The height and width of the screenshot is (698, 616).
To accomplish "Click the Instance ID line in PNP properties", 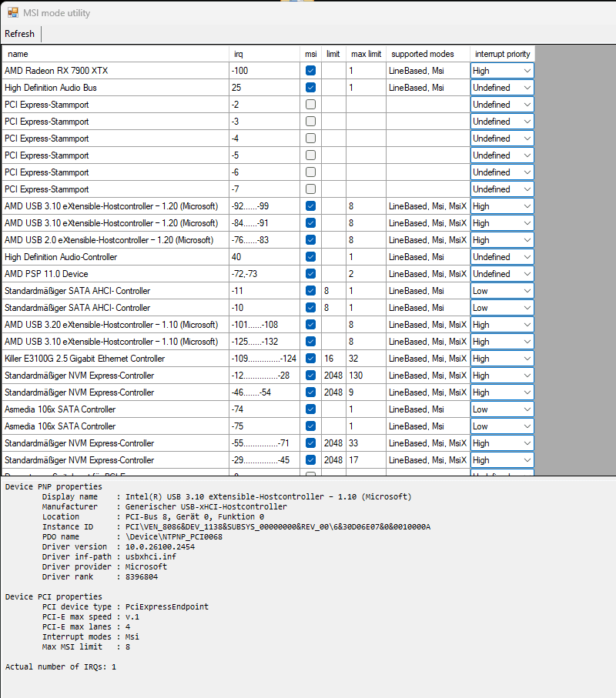I will [x=236, y=526].
